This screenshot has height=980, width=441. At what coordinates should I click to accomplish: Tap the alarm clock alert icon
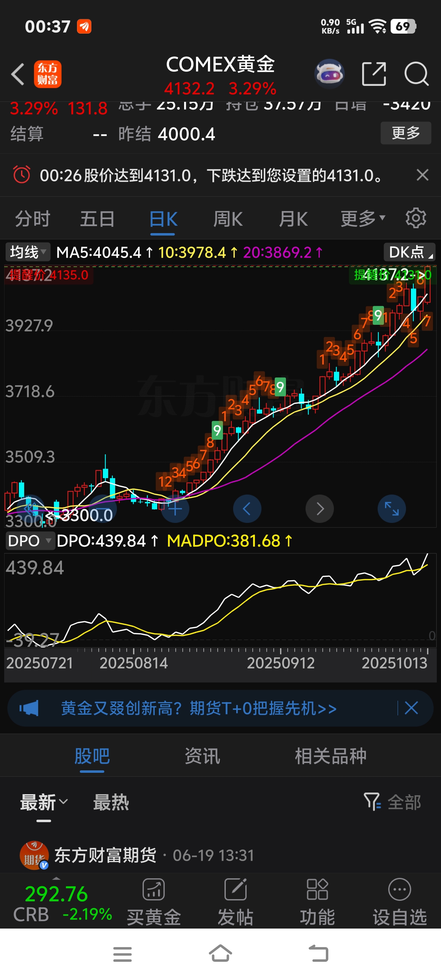21,175
